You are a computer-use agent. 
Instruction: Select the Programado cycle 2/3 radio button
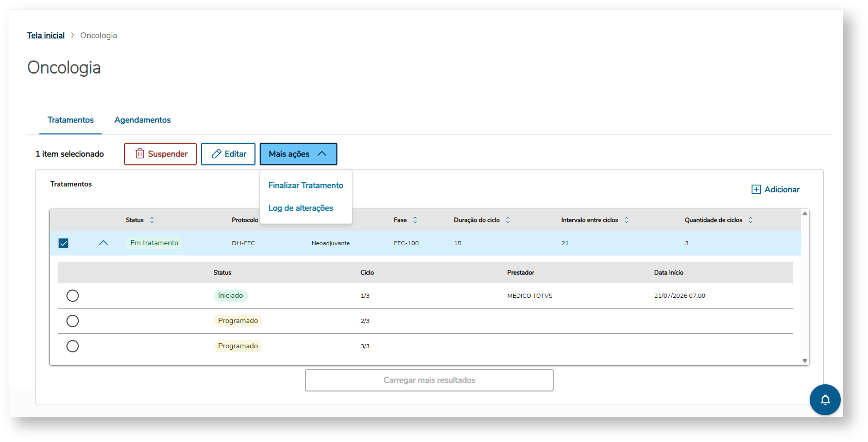coord(73,321)
